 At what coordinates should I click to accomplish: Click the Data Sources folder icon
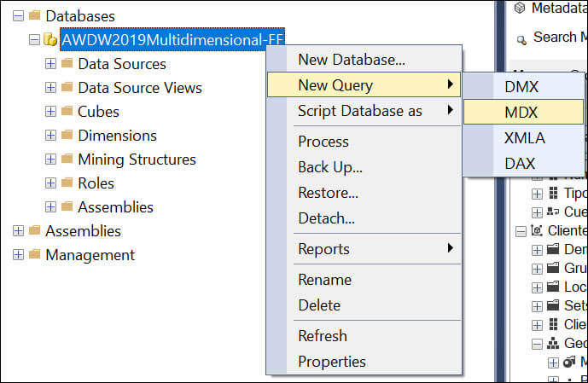pos(67,63)
